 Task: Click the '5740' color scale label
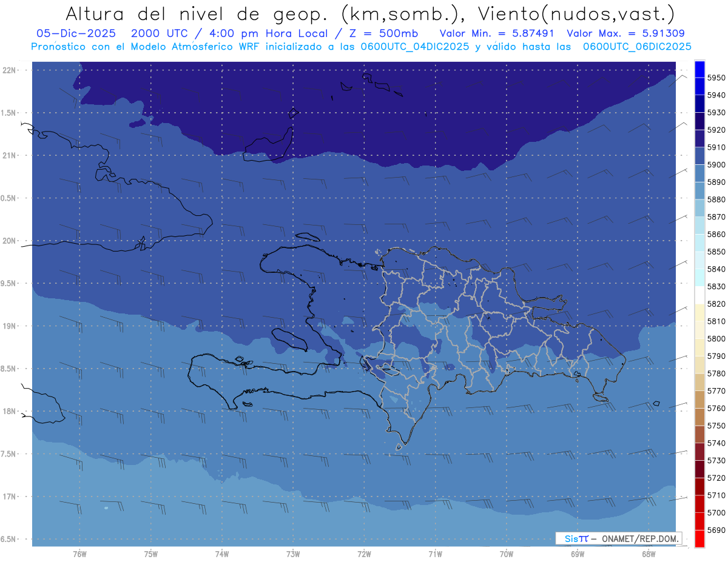coord(716,443)
